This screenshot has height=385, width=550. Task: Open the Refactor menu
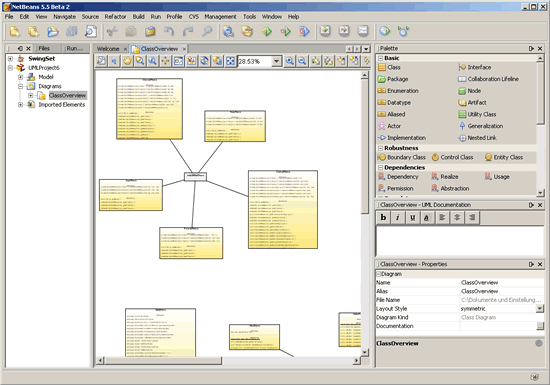click(115, 16)
